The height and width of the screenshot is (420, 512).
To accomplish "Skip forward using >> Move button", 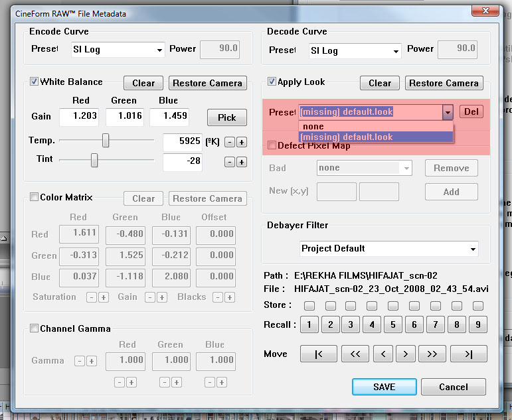I will [432, 354].
